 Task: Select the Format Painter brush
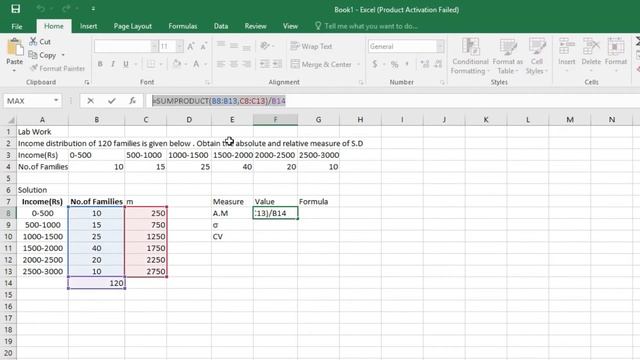(x=58, y=68)
